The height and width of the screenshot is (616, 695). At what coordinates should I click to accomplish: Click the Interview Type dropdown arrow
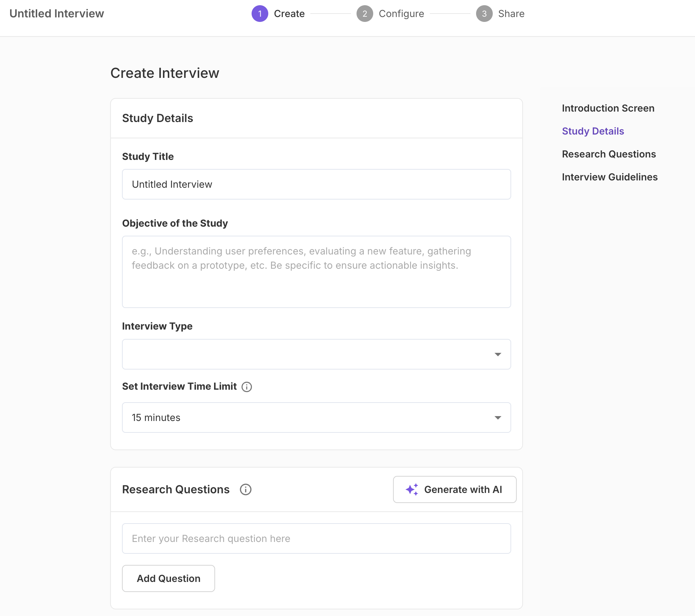(498, 354)
